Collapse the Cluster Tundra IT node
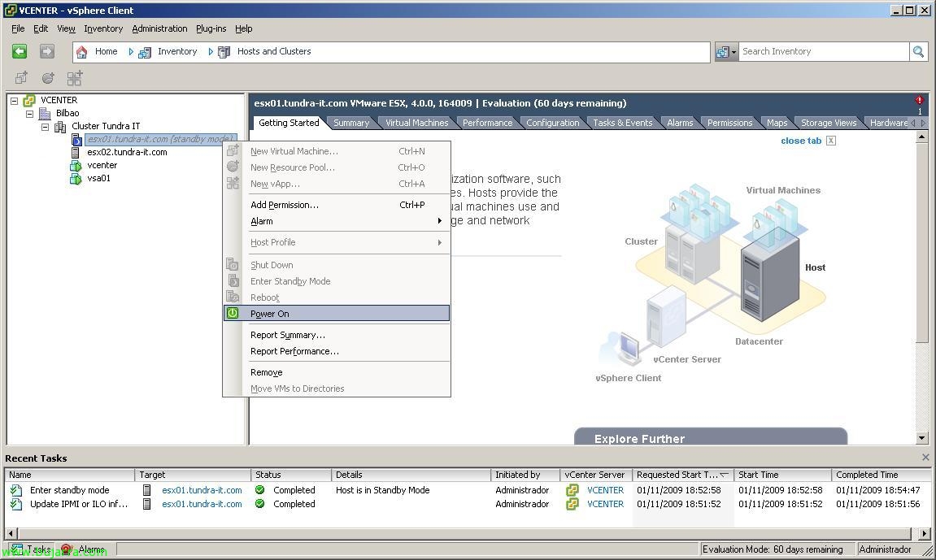936x560 pixels. click(x=46, y=127)
